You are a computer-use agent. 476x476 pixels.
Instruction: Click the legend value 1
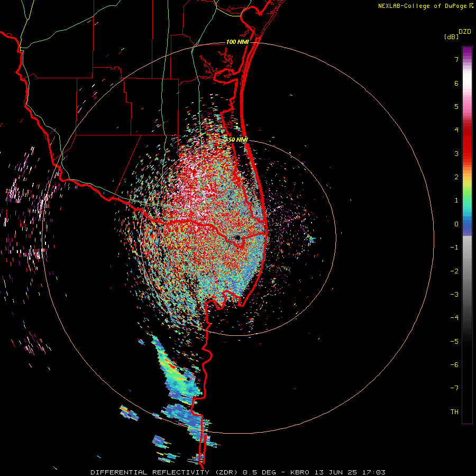click(456, 200)
